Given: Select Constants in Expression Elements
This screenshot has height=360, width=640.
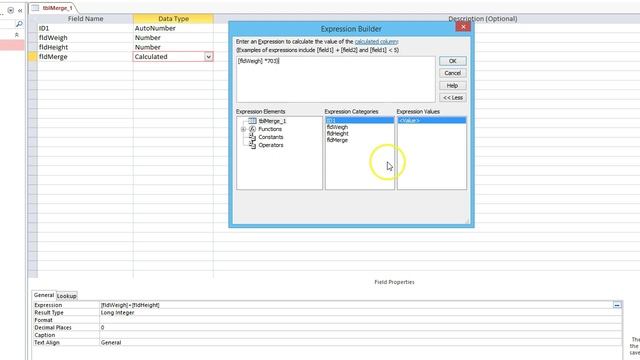Looking at the screenshot, I should pyautogui.click(x=271, y=137).
